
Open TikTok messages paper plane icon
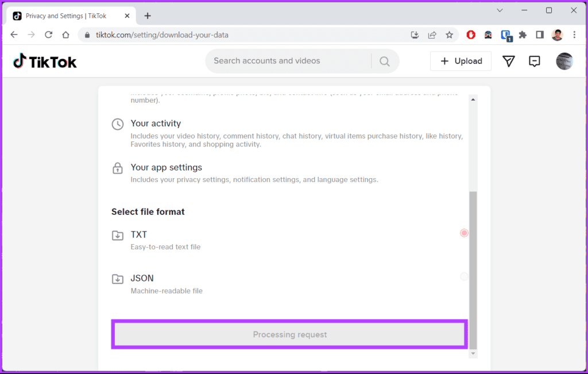pos(508,61)
